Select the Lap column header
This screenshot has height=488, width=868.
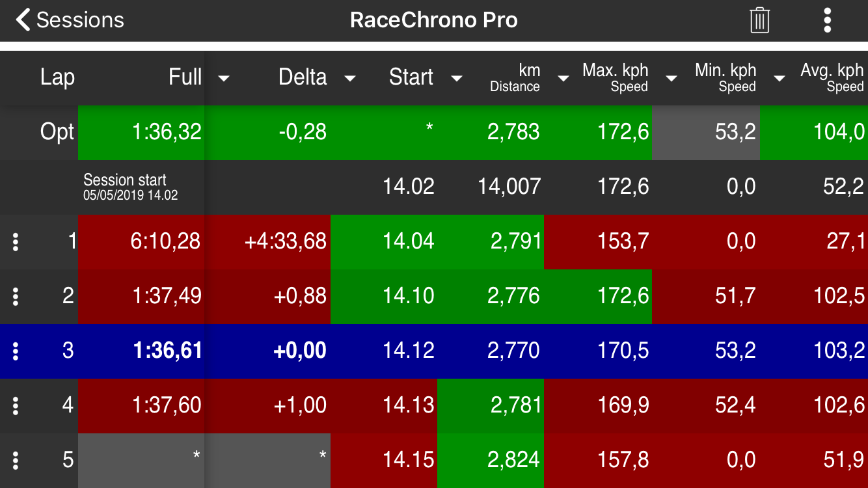click(x=57, y=77)
